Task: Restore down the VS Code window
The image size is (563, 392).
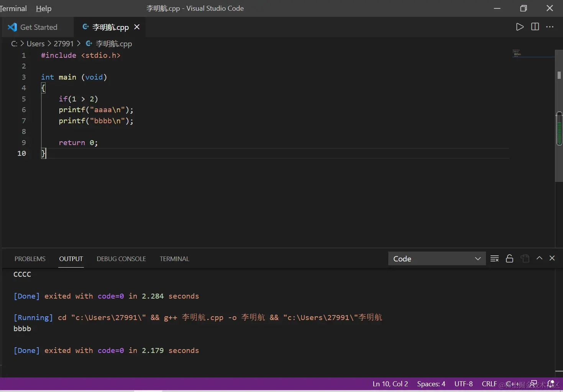Action: [x=524, y=8]
